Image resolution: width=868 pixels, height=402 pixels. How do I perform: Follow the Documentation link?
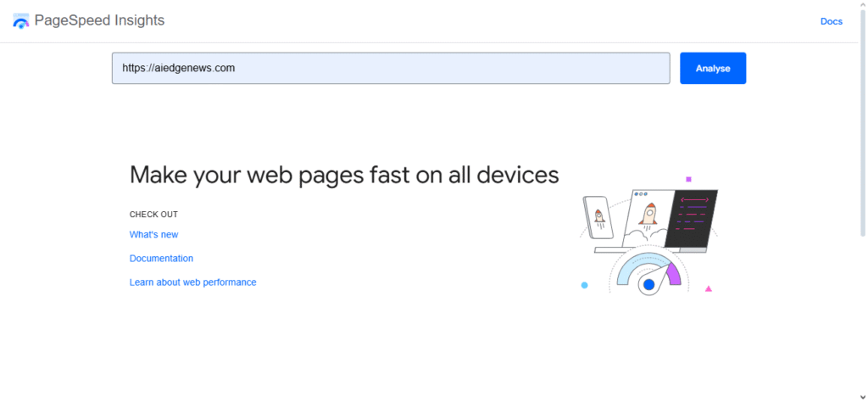161,258
